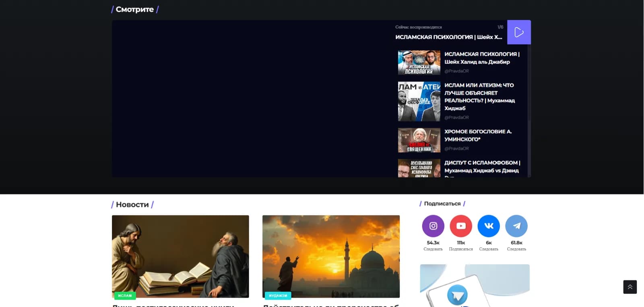Open the Instagram follow icon

point(433,226)
